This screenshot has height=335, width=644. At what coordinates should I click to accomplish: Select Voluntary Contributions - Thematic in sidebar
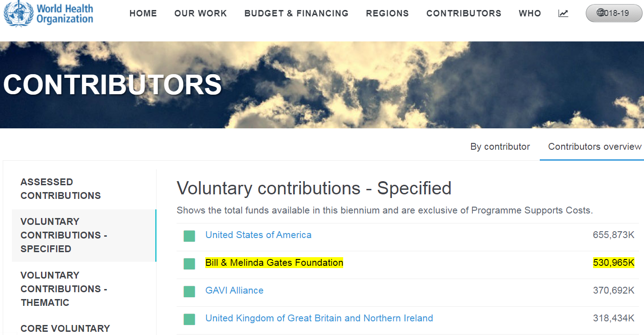64,289
